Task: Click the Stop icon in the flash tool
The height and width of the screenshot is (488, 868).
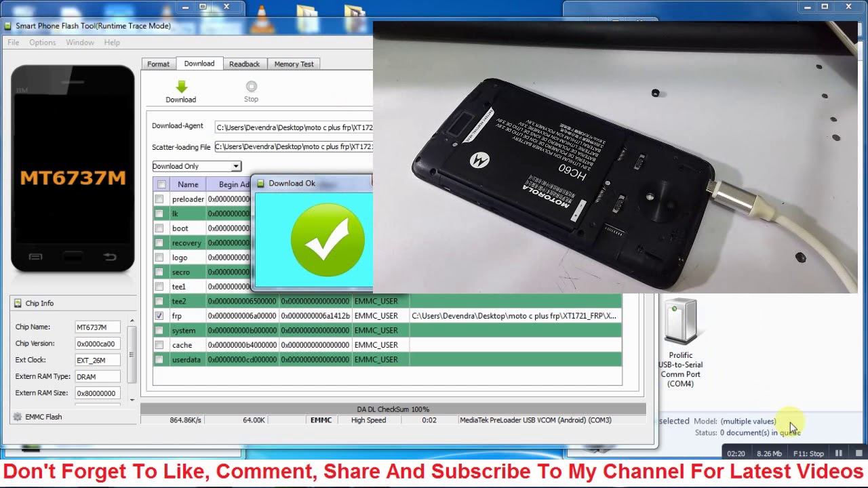Action: tap(252, 86)
